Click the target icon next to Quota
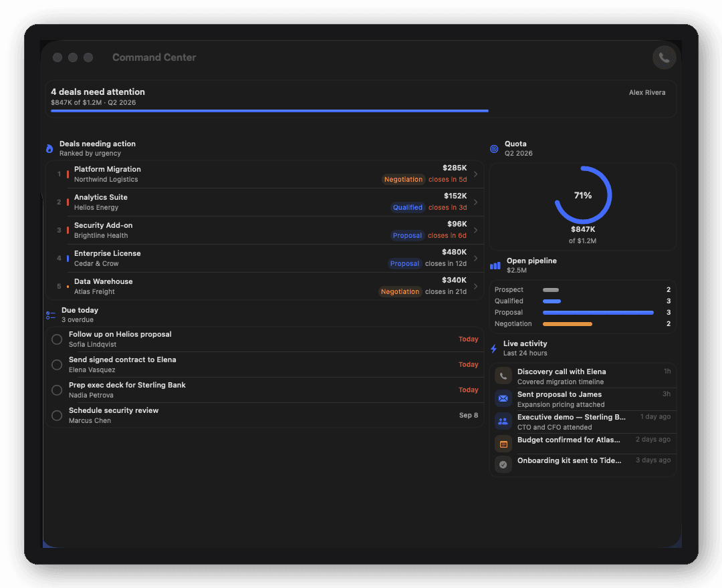 coord(494,148)
